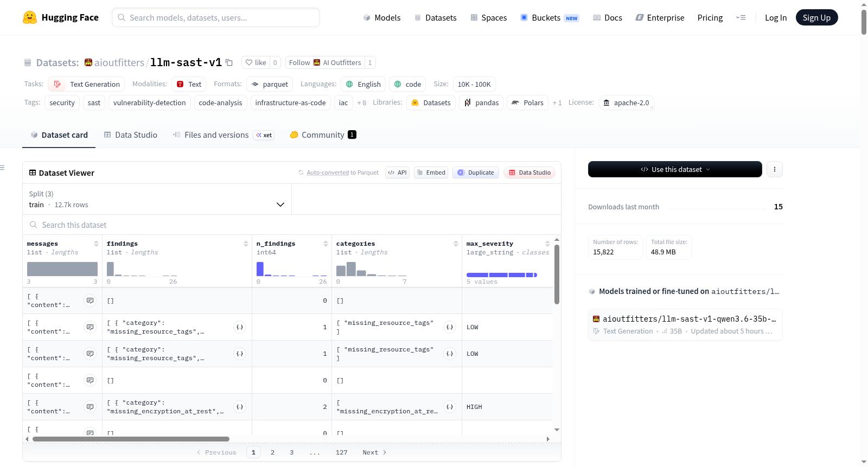
Task: Click the Log In link
Action: point(776,17)
